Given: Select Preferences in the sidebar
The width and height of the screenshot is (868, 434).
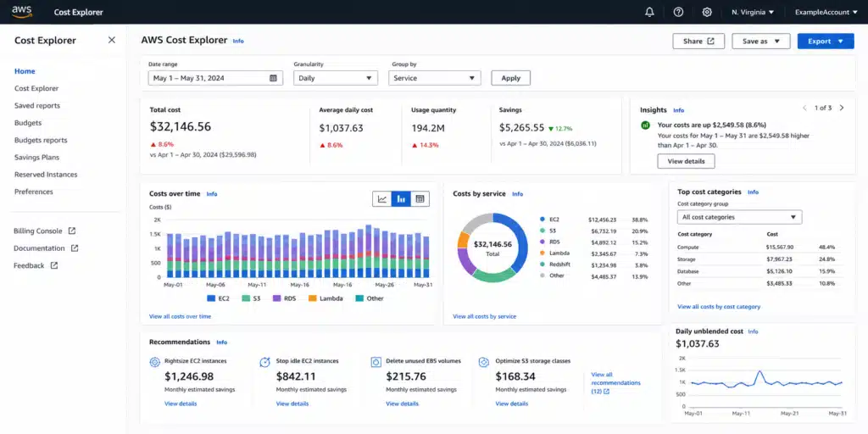Looking at the screenshot, I should tap(34, 192).
